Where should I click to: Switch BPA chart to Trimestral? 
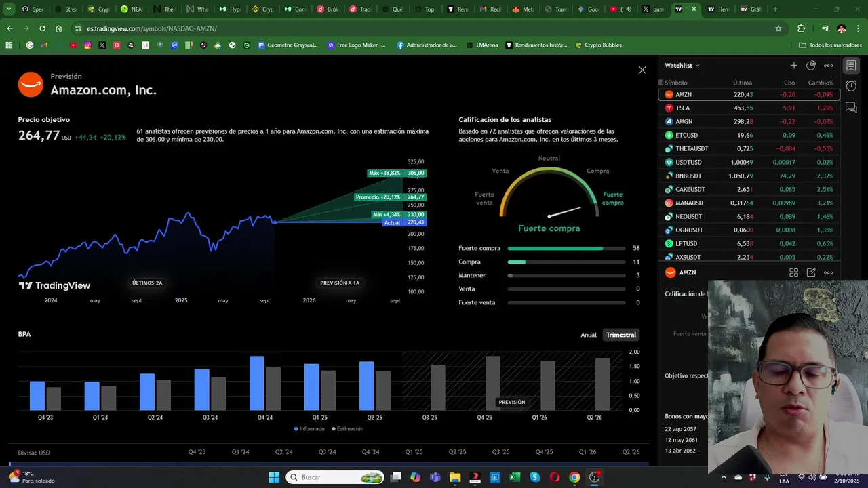tap(621, 335)
